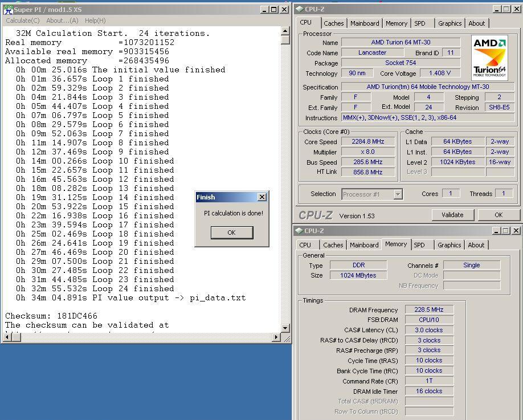Screen dimensions: 523x420
Task: Open Caches tab in lower CPU-Z window
Action: point(333,245)
